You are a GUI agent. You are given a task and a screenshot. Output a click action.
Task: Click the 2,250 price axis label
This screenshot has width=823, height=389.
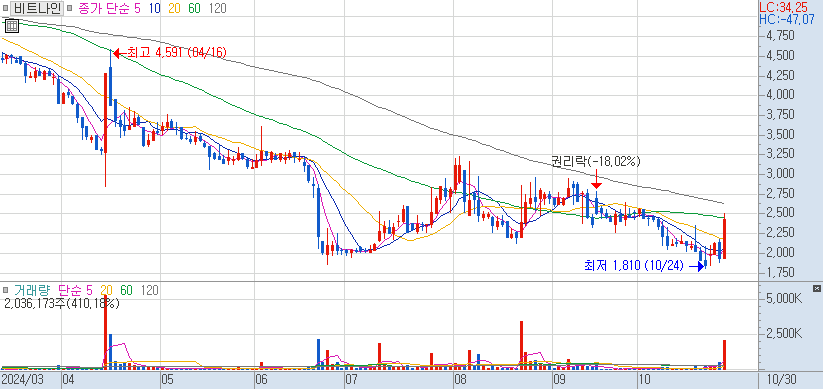point(780,233)
